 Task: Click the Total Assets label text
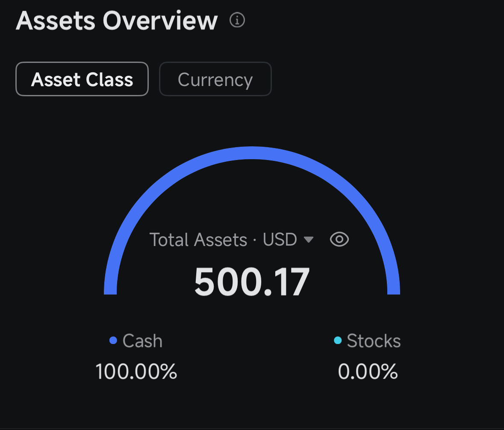click(x=198, y=240)
